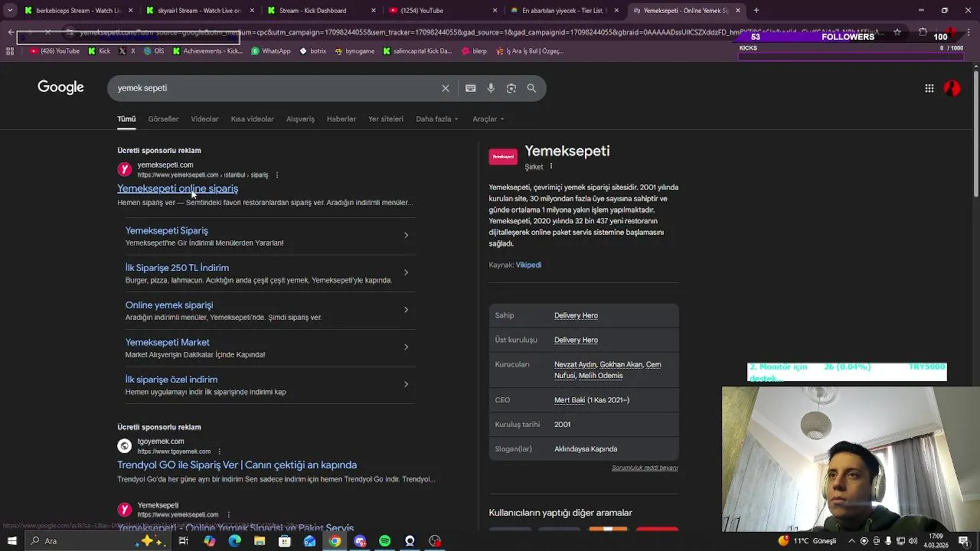Switch to the 'Alışveriş' search tab
Image resolution: width=980 pixels, height=551 pixels.
(x=300, y=119)
